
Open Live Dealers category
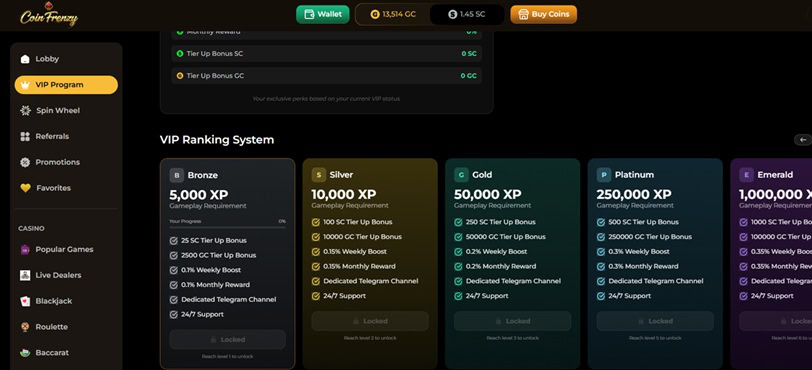point(66,275)
